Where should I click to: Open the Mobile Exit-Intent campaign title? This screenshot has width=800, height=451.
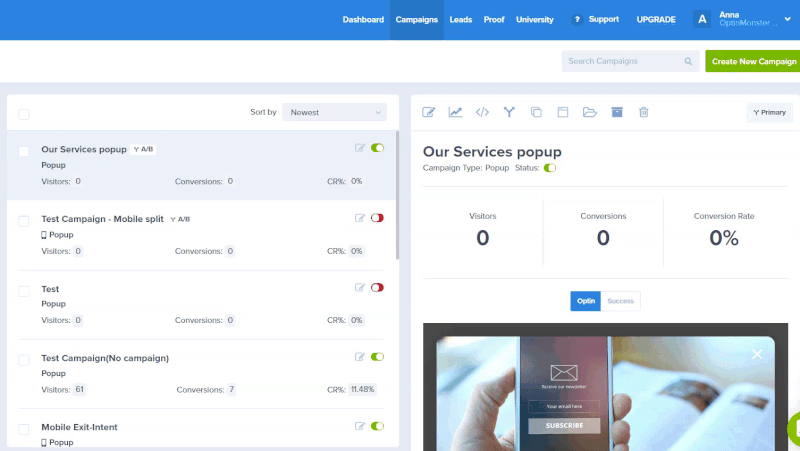80,427
